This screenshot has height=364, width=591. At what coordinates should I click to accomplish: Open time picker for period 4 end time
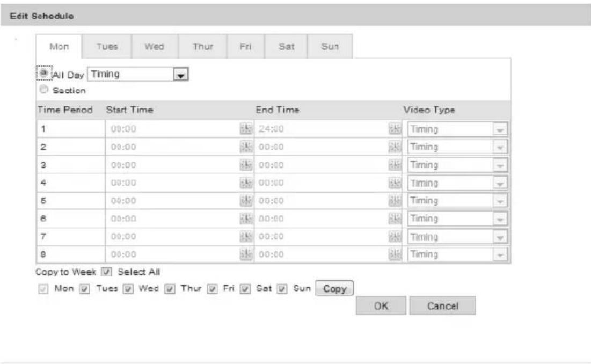pos(395,183)
